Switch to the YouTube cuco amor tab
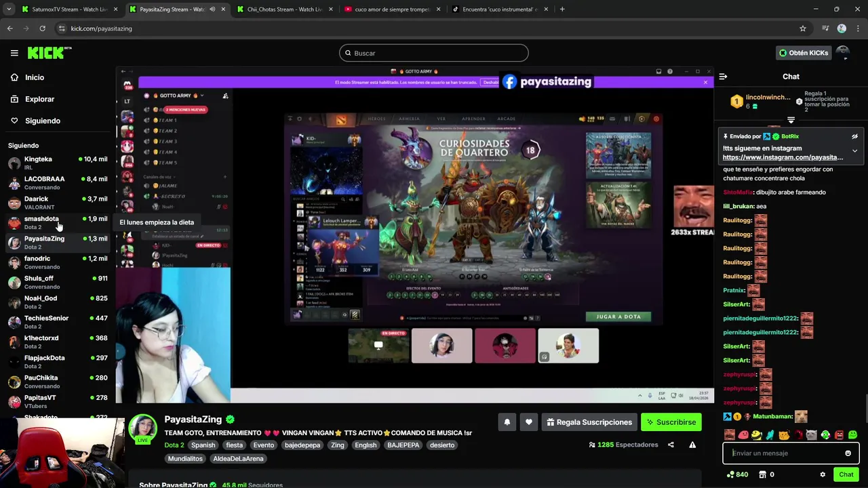The image size is (868, 488). [393, 9]
